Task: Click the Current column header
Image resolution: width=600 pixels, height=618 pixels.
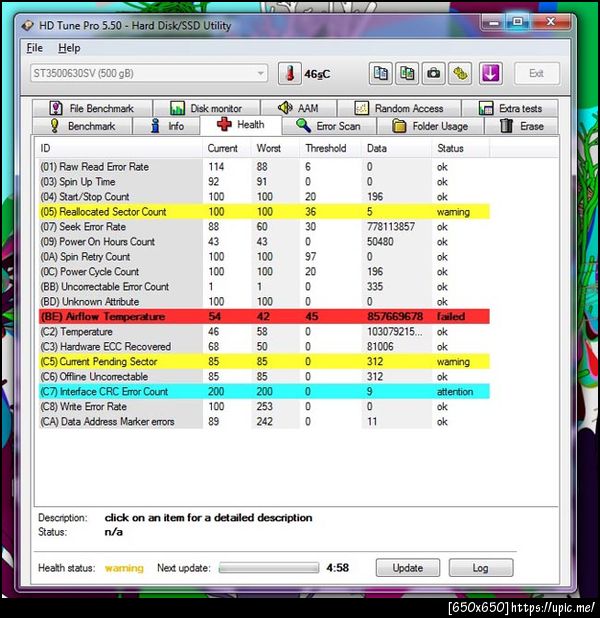Action: [227, 148]
